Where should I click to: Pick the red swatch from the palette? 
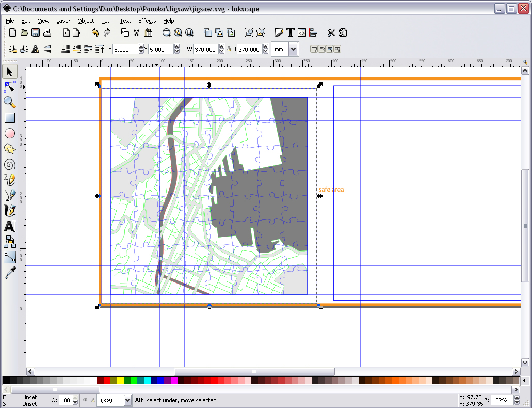[x=106, y=380]
